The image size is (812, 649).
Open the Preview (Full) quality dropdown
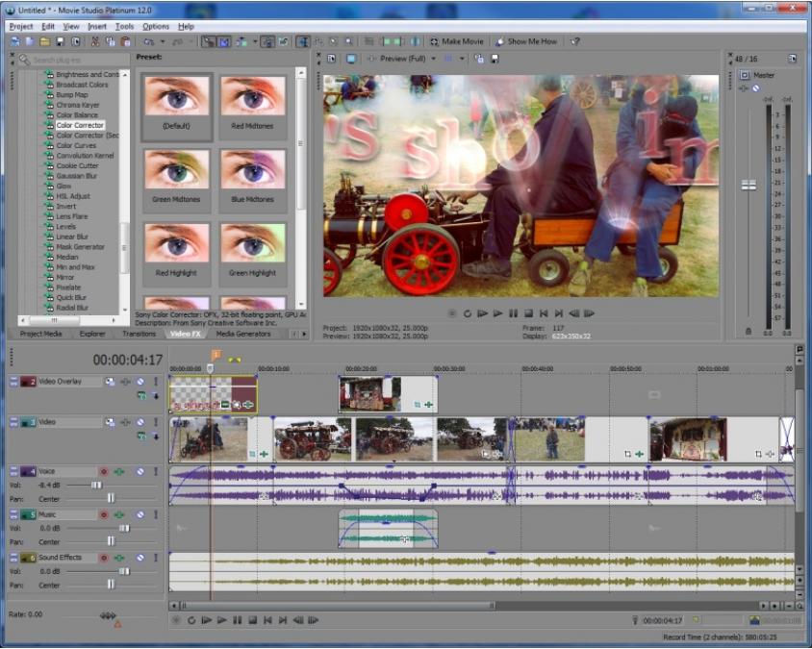tap(434, 59)
